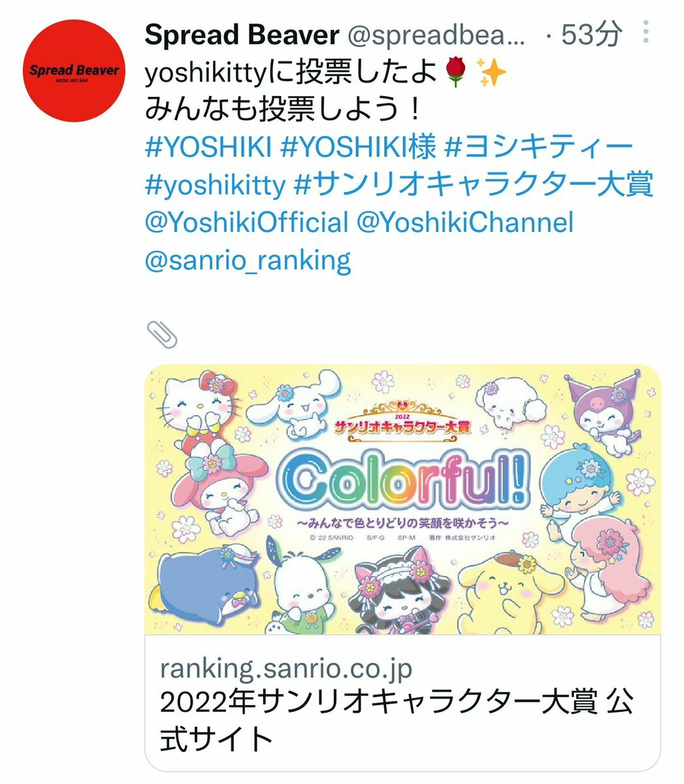684x784 pixels.
Task: Visit the @YoshikiChannel mention
Action: pyautogui.click(x=465, y=223)
